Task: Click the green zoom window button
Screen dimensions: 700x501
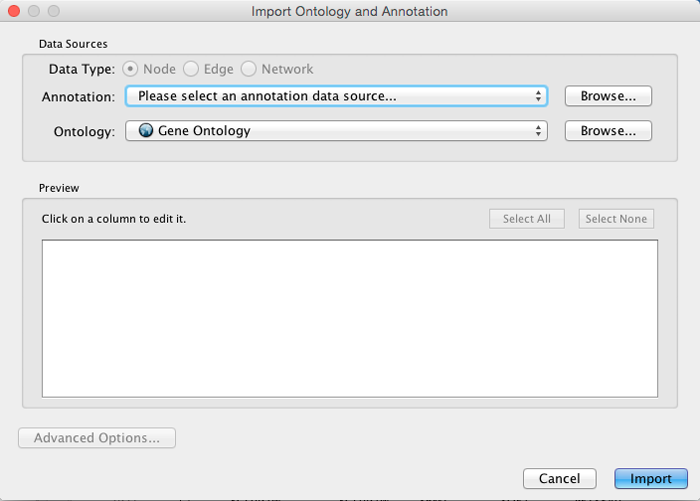Action: coord(54,11)
